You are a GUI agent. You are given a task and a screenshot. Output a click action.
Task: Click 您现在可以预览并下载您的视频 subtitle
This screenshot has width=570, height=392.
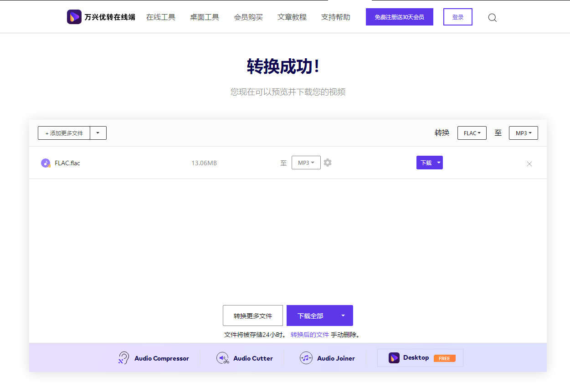click(x=288, y=92)
